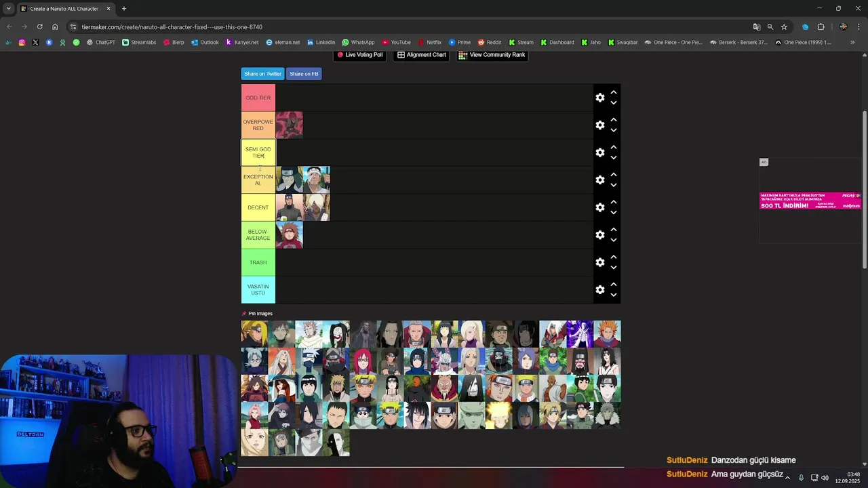Open settings gear for DECENT row

click(x=600, y=207)
